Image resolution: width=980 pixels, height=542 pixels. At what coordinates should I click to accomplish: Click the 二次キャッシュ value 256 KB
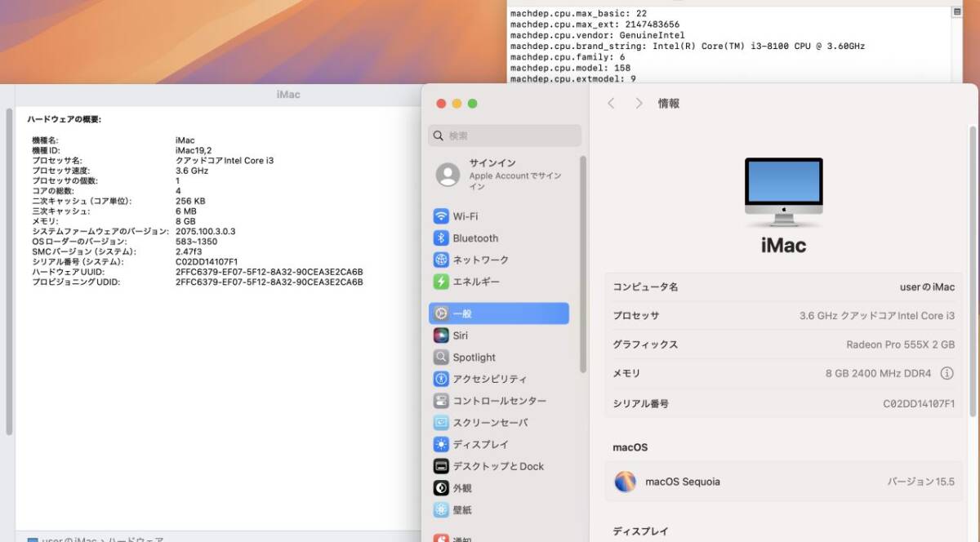[x=190, y=201]
